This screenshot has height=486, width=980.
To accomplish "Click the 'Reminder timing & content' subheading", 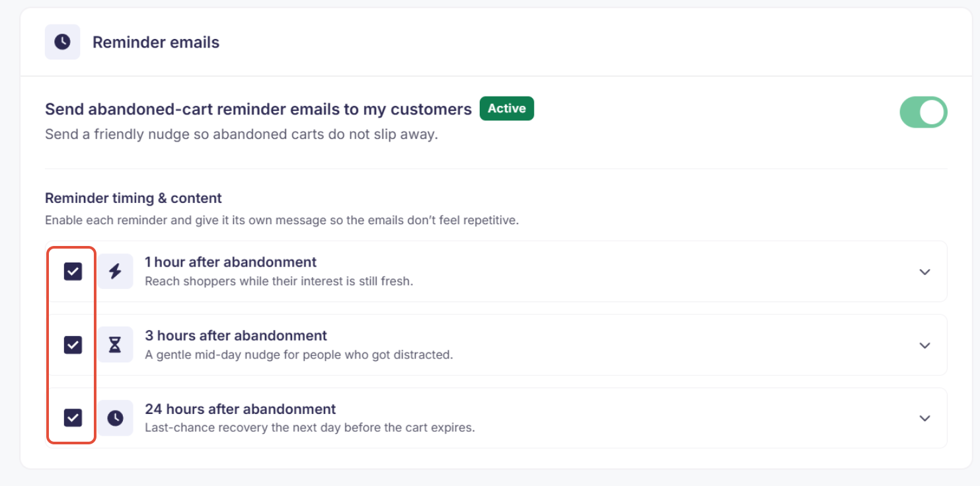I will (x=133, y=198).
